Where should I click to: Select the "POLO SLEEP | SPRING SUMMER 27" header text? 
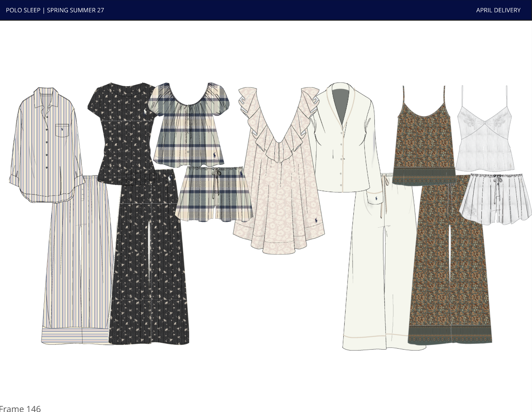(55, 10)
